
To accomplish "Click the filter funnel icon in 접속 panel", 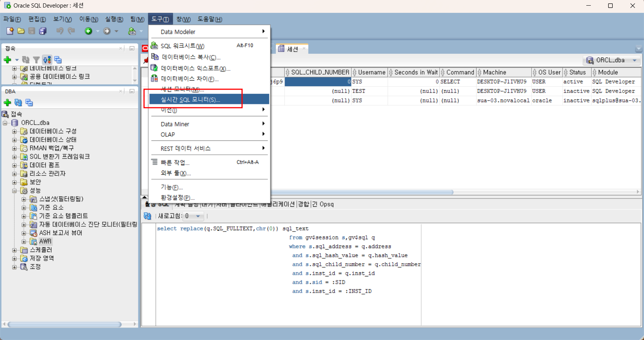I will point(36,60).
